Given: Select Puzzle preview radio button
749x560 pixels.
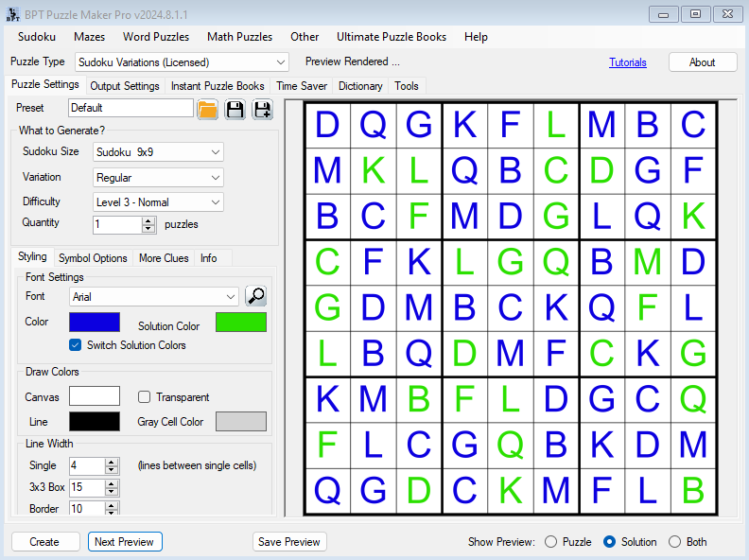Looking at the screenshot, I should click(x=550, y=542).
